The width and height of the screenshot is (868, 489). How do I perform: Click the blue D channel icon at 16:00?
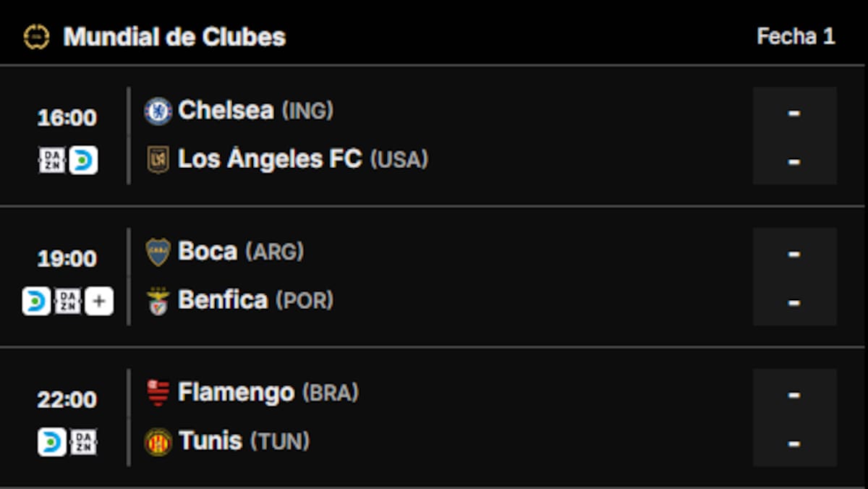(x=84, y=160)
